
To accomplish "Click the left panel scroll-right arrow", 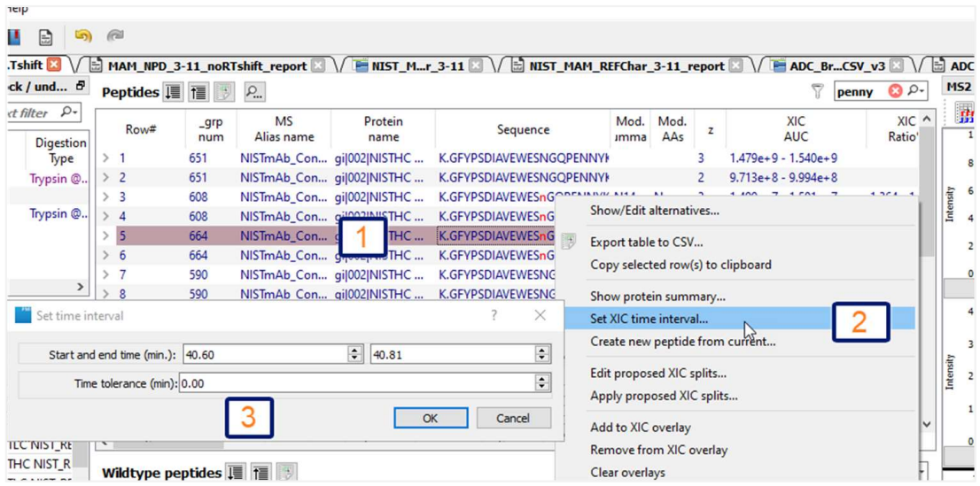I will pyautogui.click(x=80, y=286).
